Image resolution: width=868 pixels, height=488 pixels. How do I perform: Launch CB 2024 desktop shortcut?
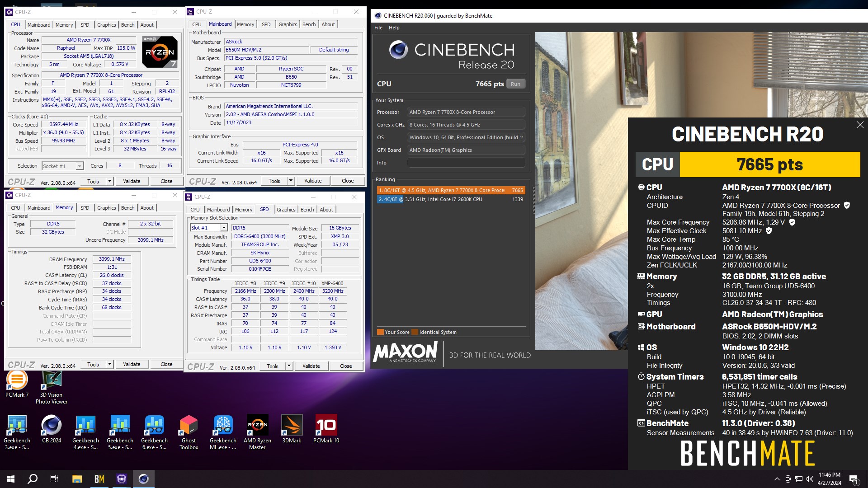tap(52, 429)
